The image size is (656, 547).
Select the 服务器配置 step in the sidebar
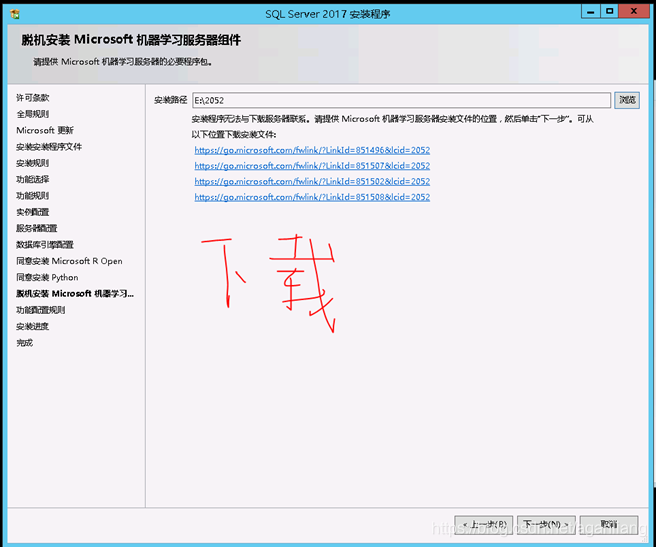coord(37,228)
